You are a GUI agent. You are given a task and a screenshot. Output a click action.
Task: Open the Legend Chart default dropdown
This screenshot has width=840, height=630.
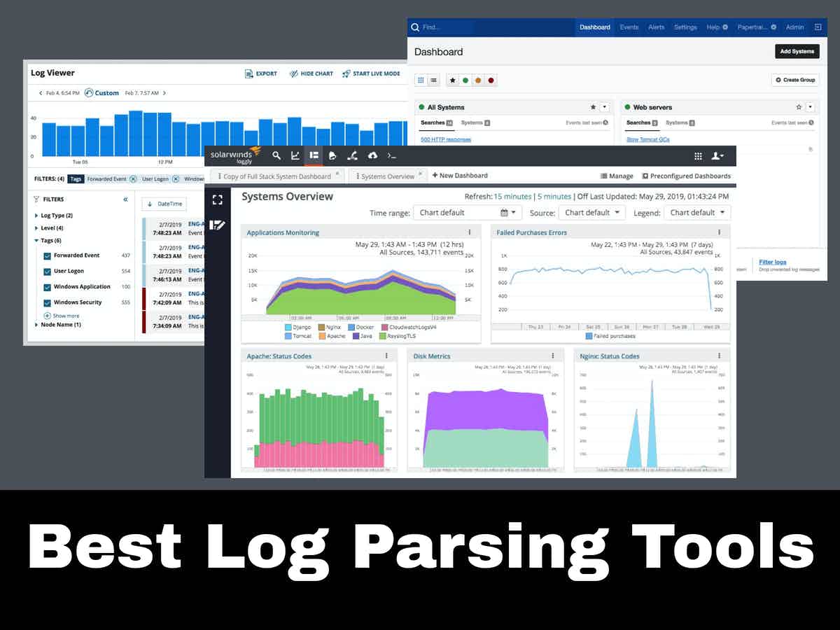[697, 212]
